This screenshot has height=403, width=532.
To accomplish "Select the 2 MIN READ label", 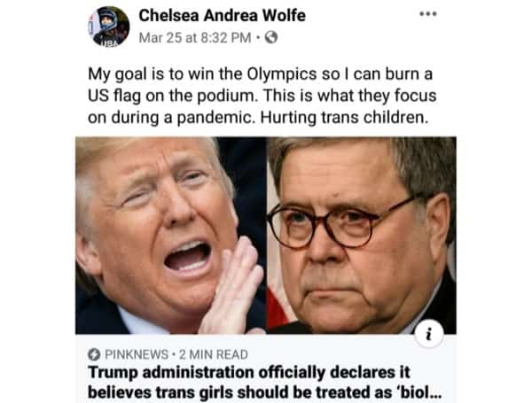I will (214, 354).
